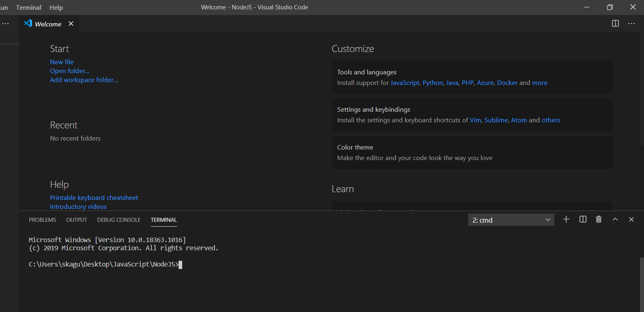The height and width of the screenshot is (312, 644).
Task: Click the New file link
Action: tap(62, 62)
